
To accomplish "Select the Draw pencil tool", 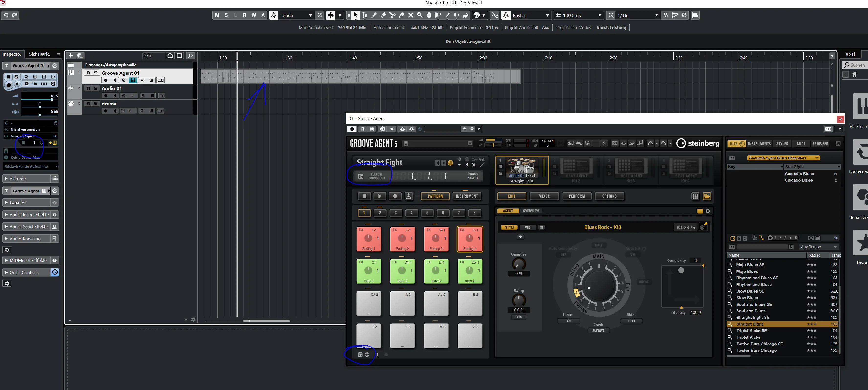I will 374,15.
